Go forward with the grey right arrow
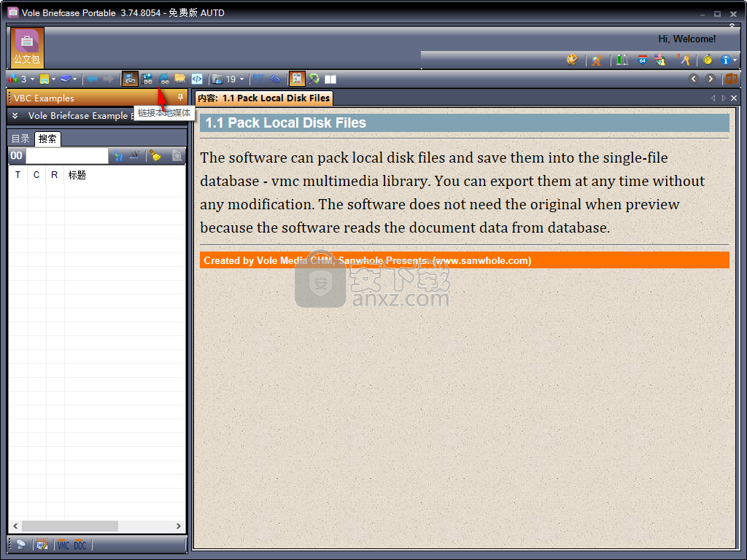This screenshot has width=747, height=560. [x=108, y=79]
